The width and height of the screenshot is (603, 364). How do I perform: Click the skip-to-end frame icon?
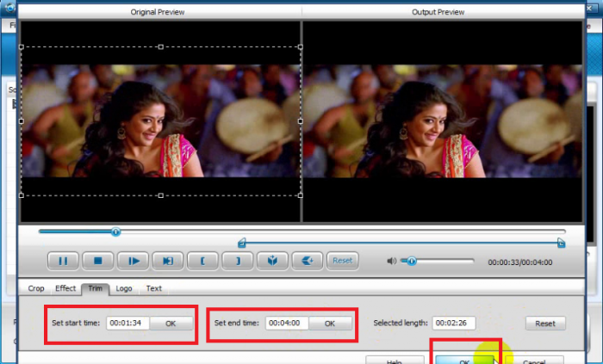(x=168, y=261)
